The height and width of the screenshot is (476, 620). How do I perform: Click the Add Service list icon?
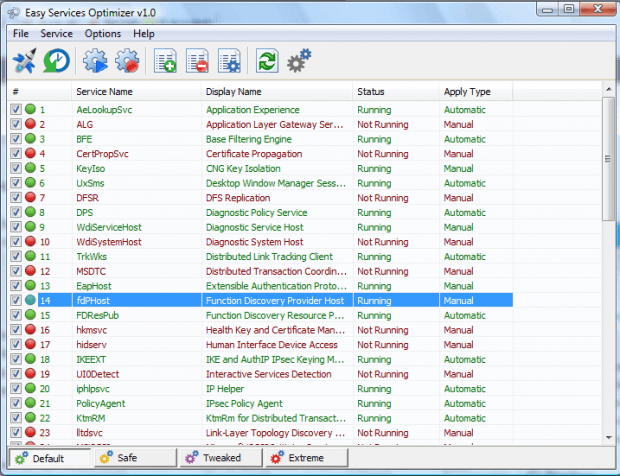click(x=165, y=61)
